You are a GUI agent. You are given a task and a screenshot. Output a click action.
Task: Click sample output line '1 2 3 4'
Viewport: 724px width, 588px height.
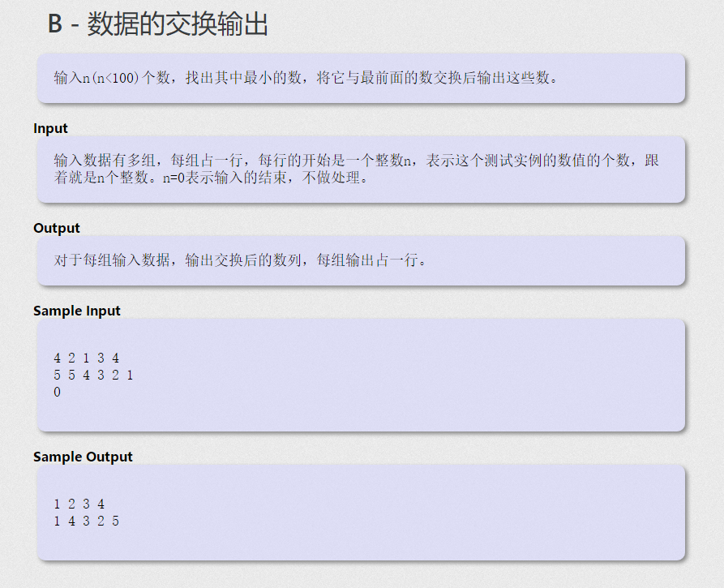(x=79, y=504)
